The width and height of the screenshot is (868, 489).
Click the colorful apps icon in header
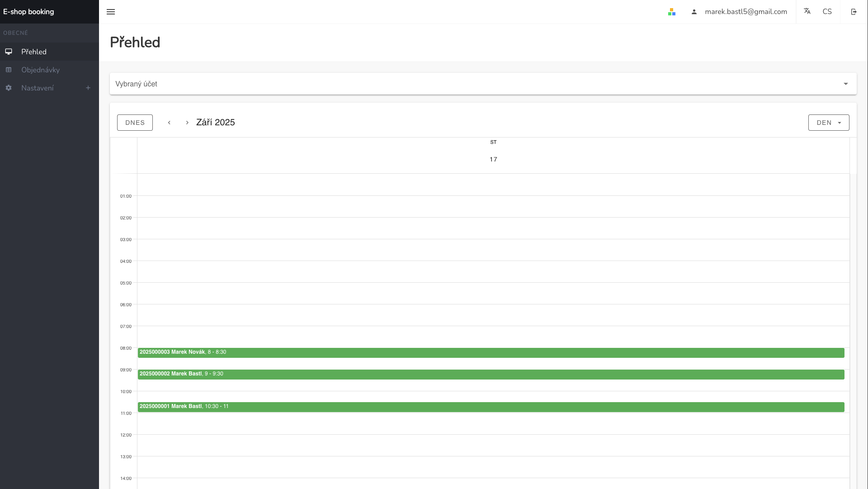[x=672, y=12]
